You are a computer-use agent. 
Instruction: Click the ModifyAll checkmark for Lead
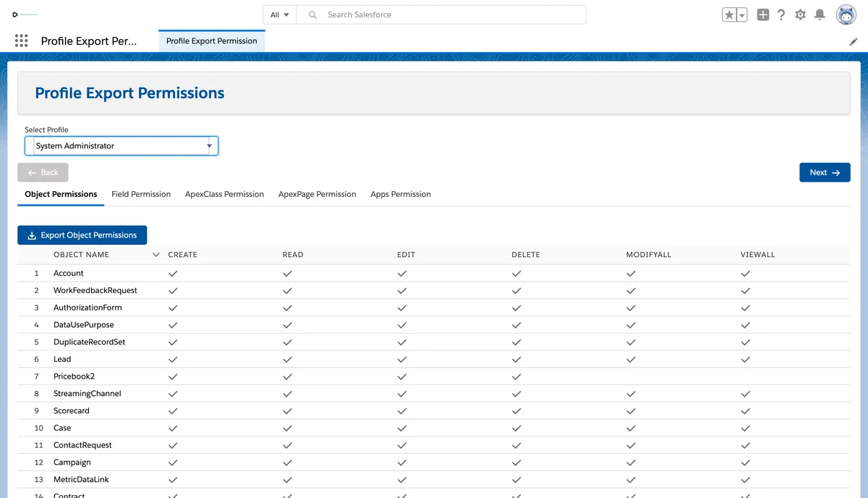click(631, 360)
